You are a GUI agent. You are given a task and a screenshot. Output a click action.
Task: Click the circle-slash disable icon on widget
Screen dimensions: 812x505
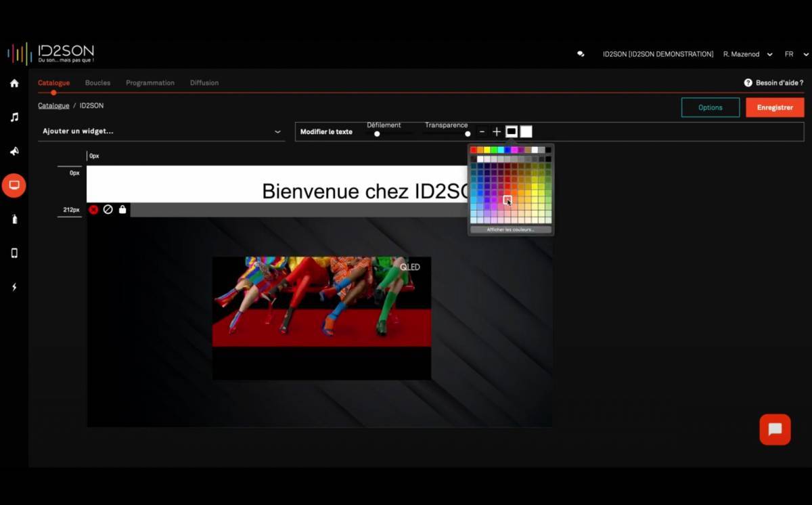pos(108,210)
